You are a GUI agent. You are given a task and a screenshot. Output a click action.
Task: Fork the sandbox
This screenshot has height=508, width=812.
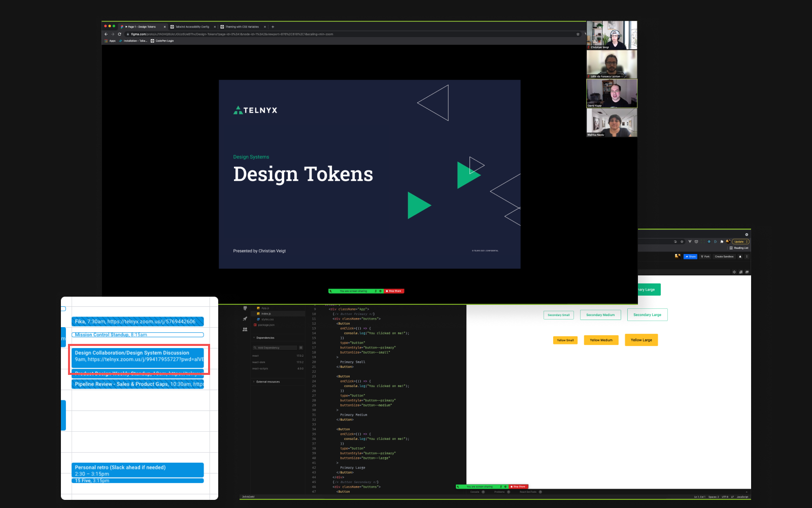pos(705,257)
